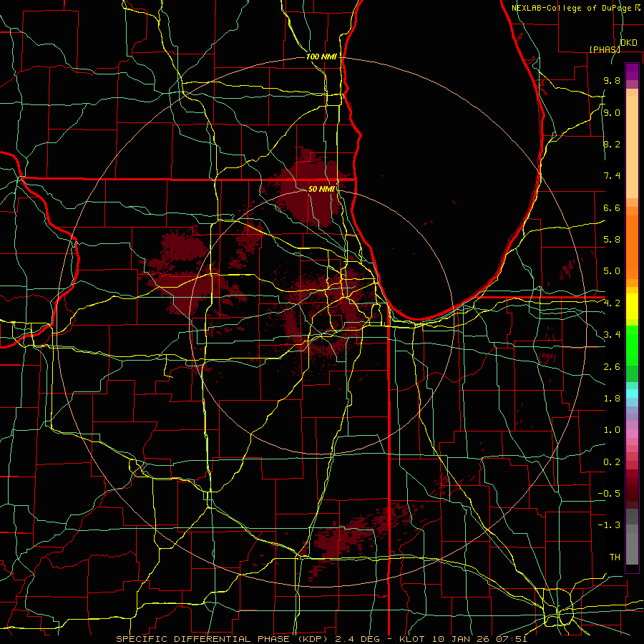Click the 9.0 value on color scale
The height and width of the screenshot is (644, 644).
pos(612,112)
